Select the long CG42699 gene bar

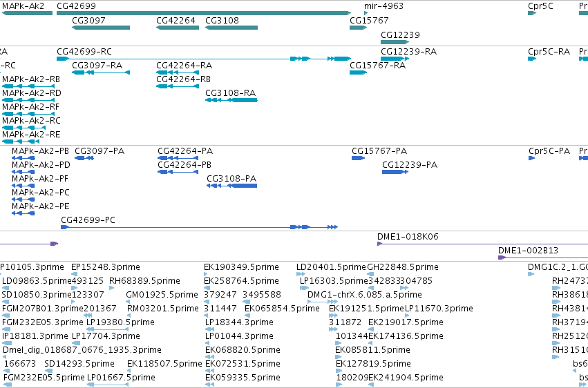[204, 13]
